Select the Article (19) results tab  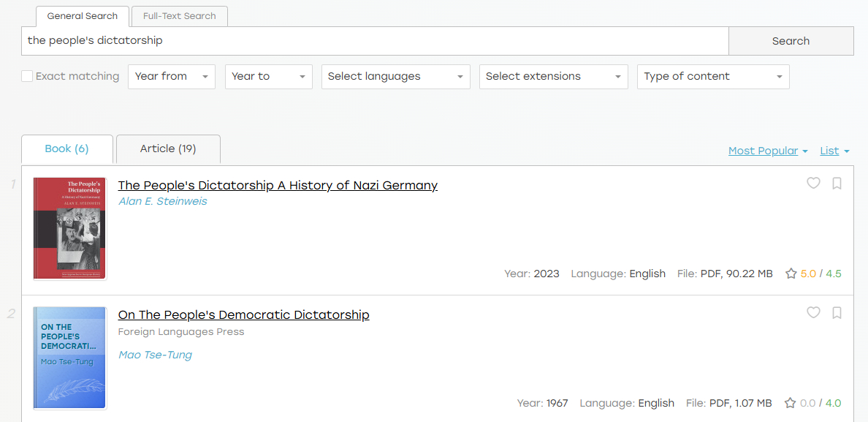coord(168,149)
